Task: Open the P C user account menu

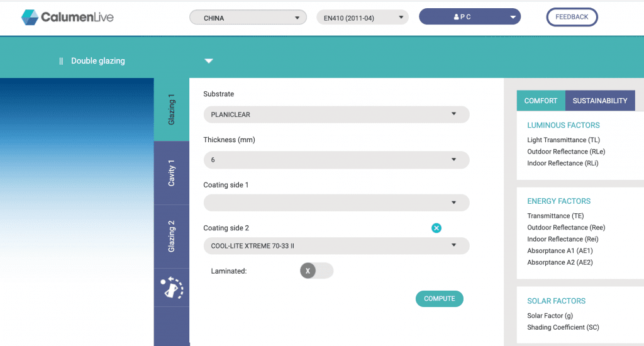Action: coord(470,17)
